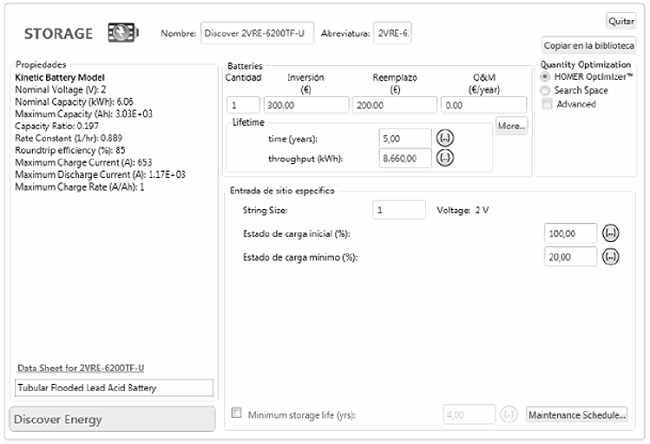
Task: Open Data Sheet for 2VRE-6200TF-U link
Action: (x=81, y=368)
